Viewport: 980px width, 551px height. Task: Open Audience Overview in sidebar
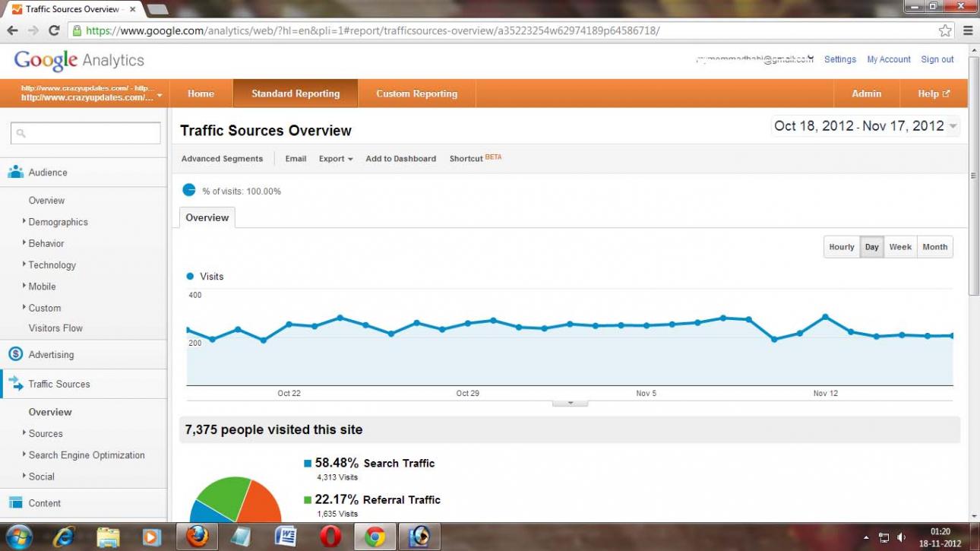[x=46, y=201]
